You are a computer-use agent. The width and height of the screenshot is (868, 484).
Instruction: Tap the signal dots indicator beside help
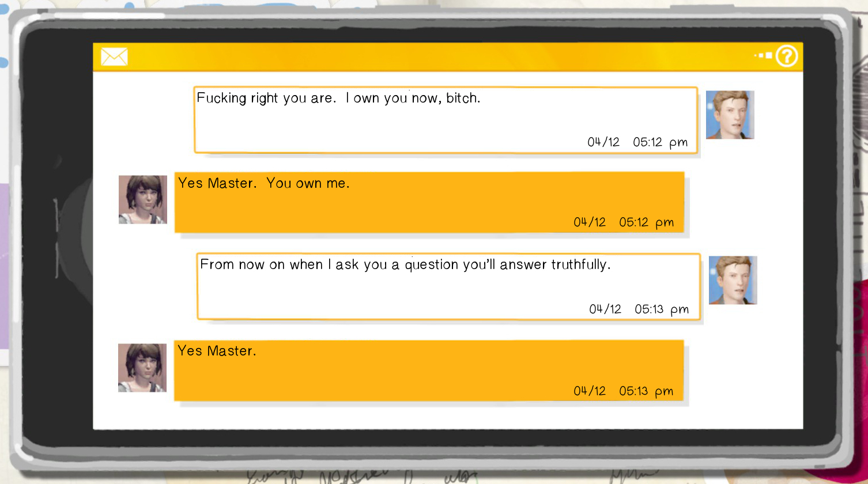(764, 56)
